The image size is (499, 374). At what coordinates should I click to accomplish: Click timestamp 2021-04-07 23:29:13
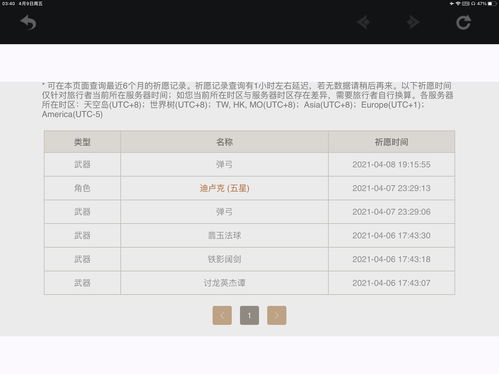[x=392, y=188]
